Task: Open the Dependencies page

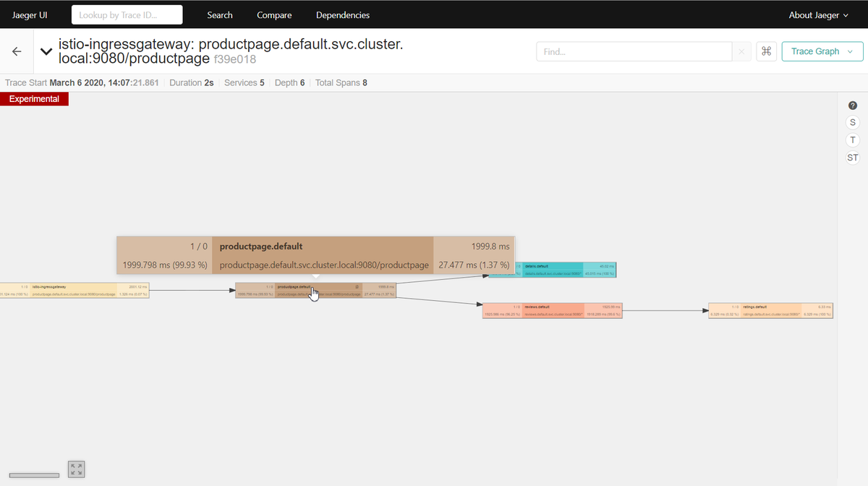Action: (x=343, y=14)
